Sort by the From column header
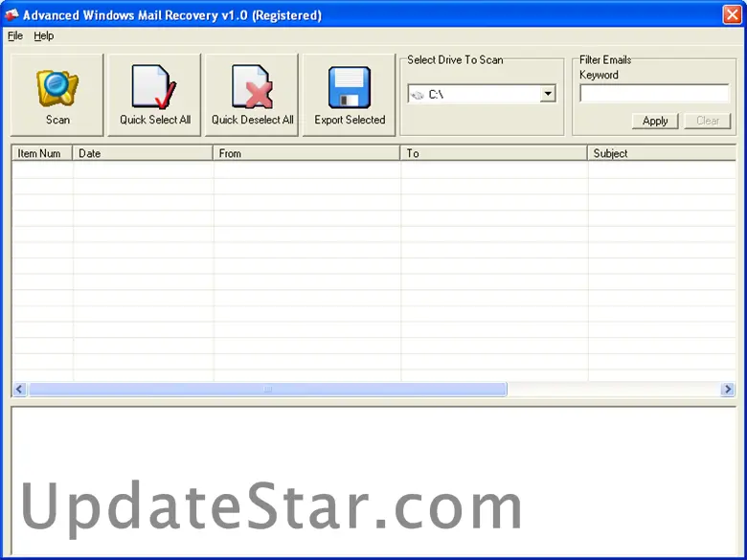 pyautogui.click(x=306, y=153)
